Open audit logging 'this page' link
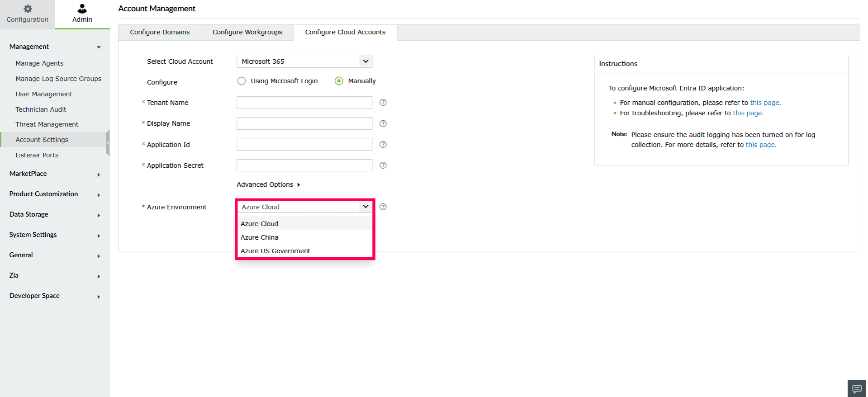 tap(761, 145)
